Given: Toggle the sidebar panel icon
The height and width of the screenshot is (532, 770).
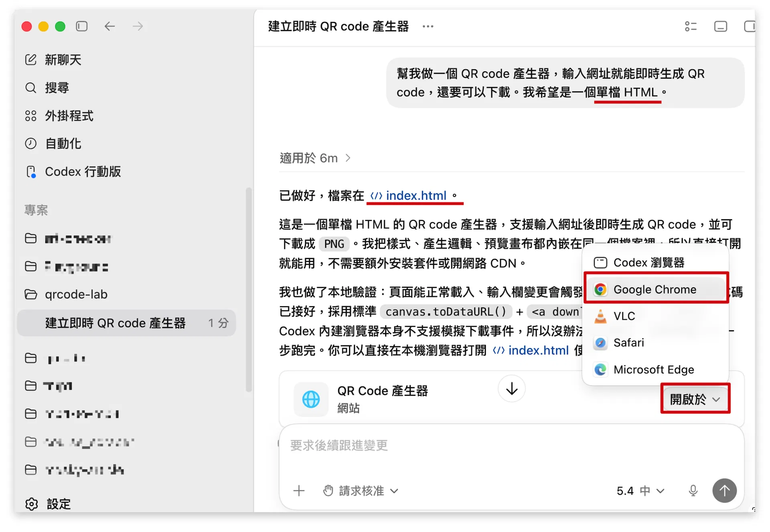Looking at the screenshot, I should (x=82, y=26).
